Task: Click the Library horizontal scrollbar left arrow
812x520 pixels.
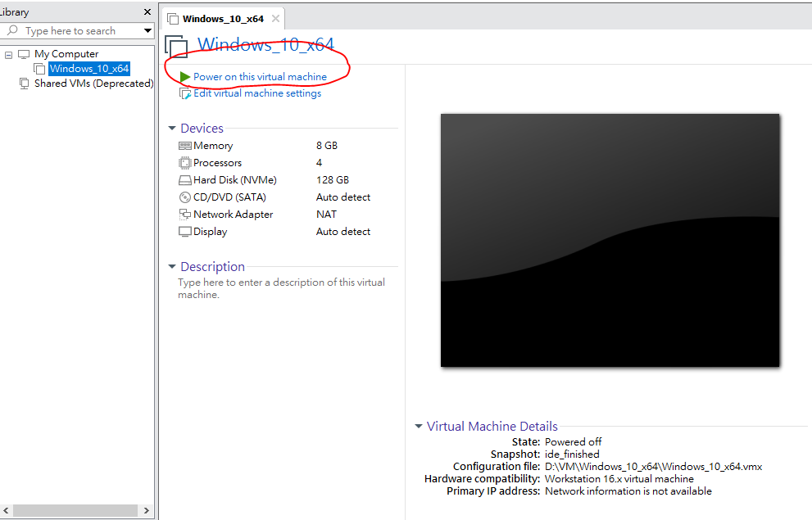Action: coord(7,511)
